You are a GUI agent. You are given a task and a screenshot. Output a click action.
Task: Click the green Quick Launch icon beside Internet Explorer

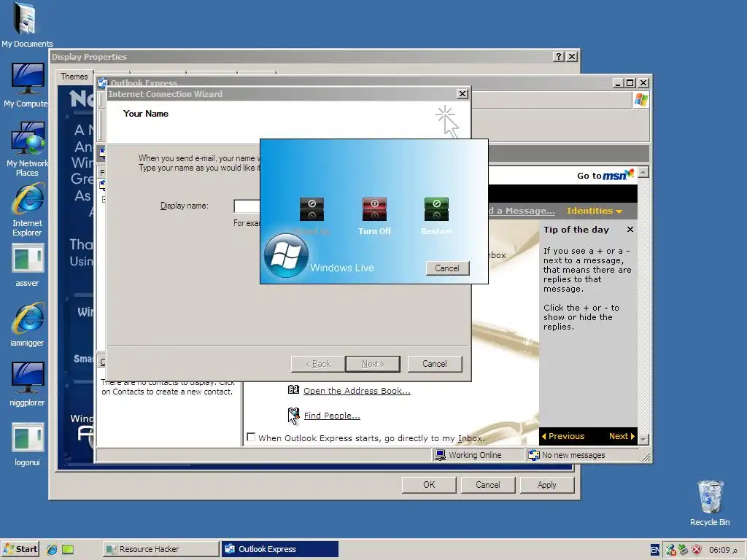tap(68, 550)
